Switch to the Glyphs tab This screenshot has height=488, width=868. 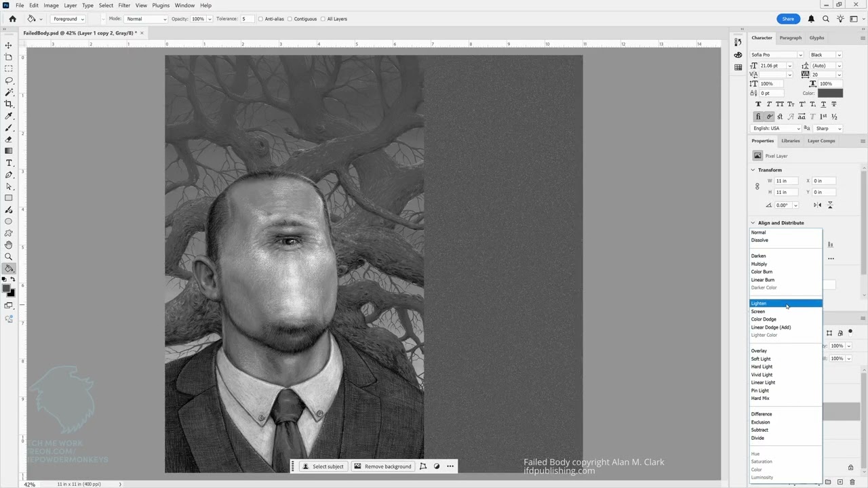[817, 38]
